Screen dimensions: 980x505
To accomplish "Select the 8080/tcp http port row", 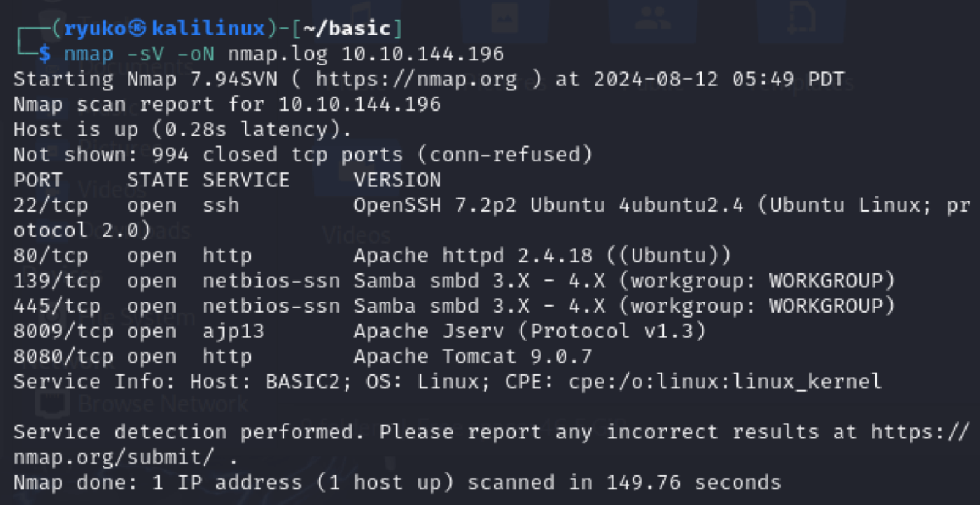I will click(302, 357).
